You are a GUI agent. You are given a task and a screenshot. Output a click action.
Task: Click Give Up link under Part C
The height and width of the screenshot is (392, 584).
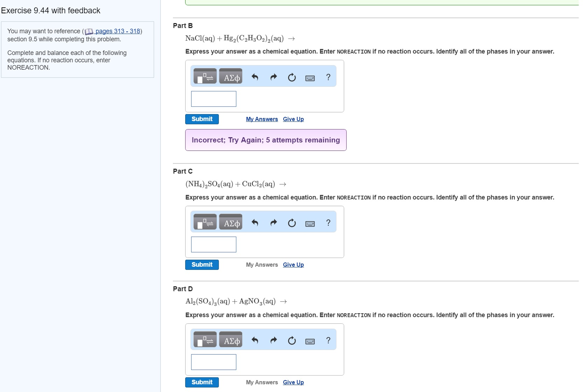tap(293, 264)
